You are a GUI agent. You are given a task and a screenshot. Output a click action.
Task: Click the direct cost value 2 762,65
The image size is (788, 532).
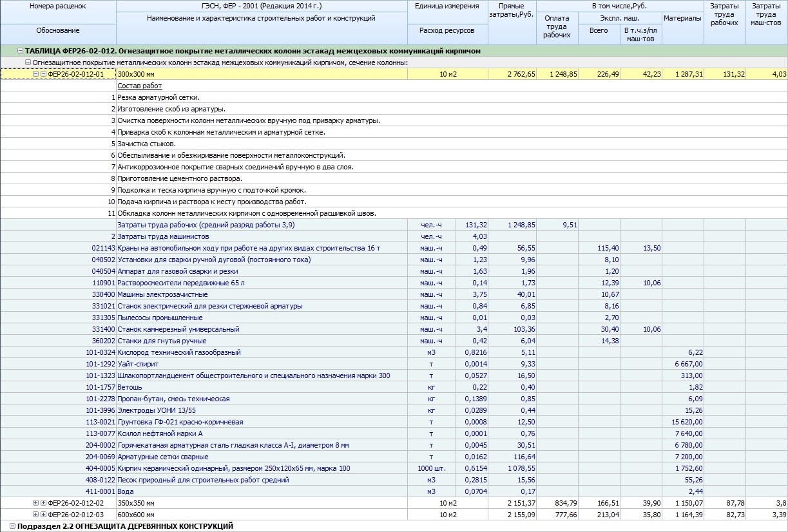pyautogui.click(x=521, y=74)
